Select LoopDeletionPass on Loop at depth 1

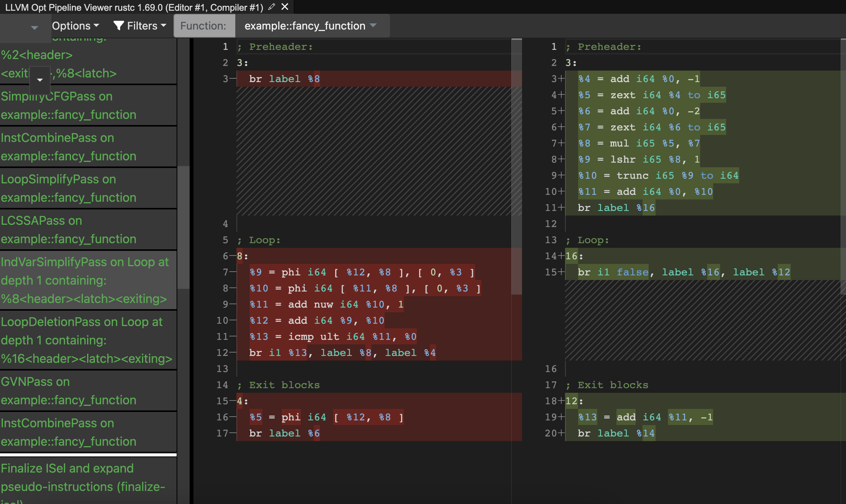[x=88, y=340]
